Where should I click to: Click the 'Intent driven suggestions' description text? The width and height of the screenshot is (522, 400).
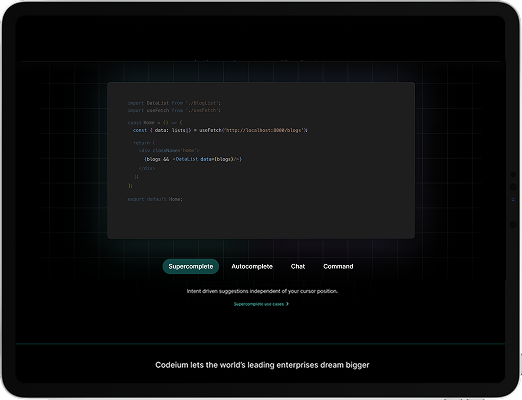coord(262,291)
